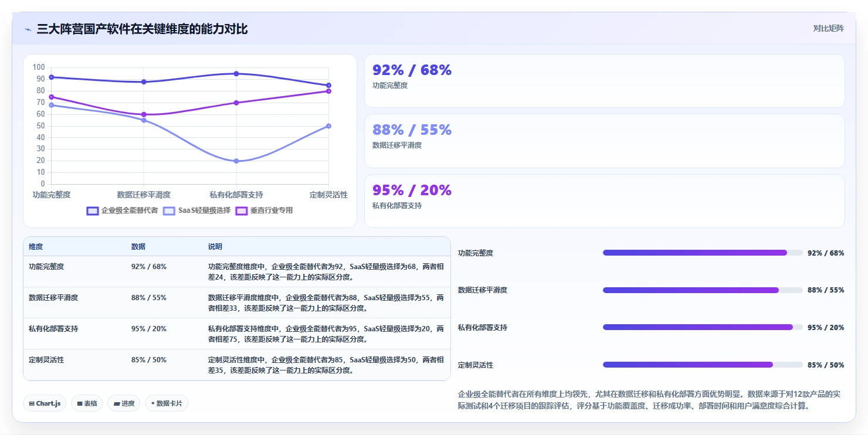Click the 私有化部署支持 progress bar

703,327
